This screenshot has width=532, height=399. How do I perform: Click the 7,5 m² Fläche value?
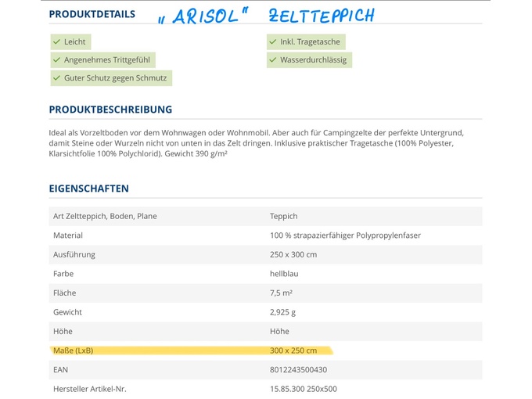pos(282,293)
